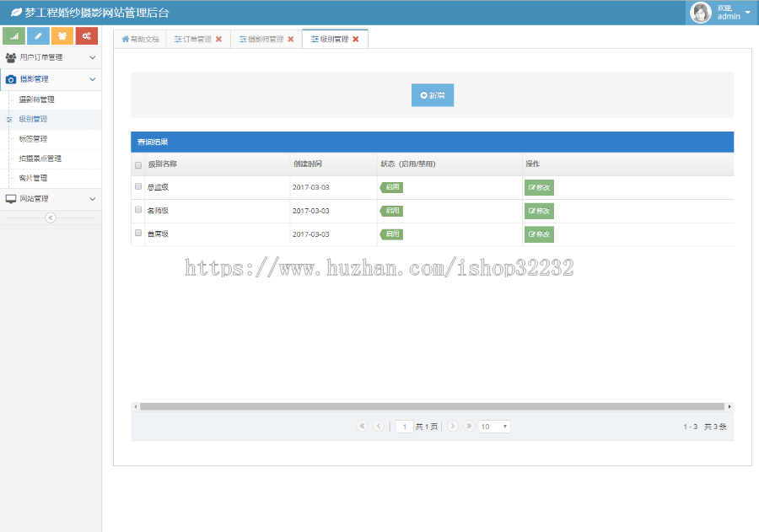Viewport: 759px width, 532px height.
Task: Check the checkbox for 总监级 row
Action: [137, 187]
